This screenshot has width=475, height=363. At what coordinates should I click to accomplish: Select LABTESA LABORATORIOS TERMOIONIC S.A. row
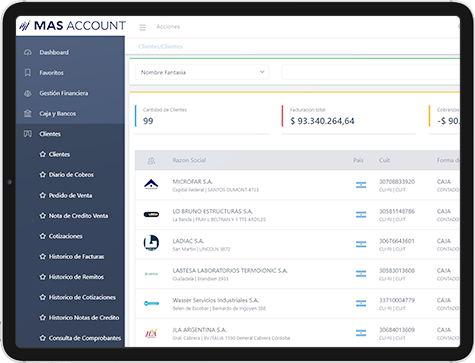coord(297,274)
